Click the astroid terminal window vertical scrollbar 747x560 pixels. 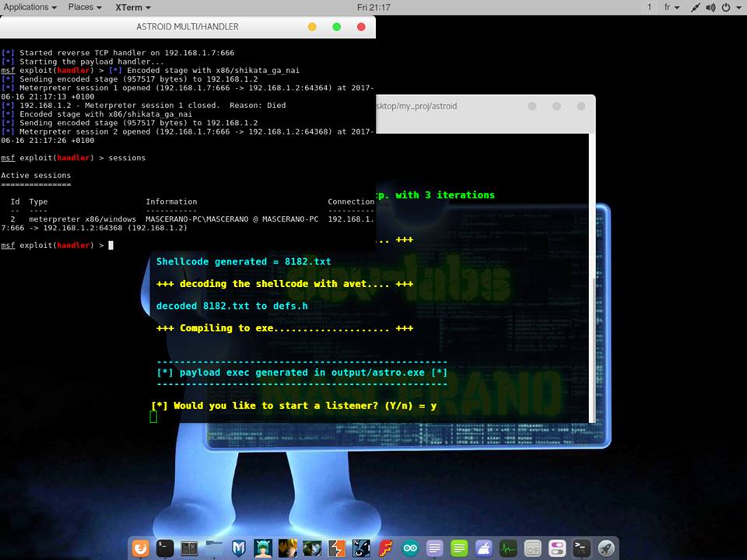(x=592, y=278)
